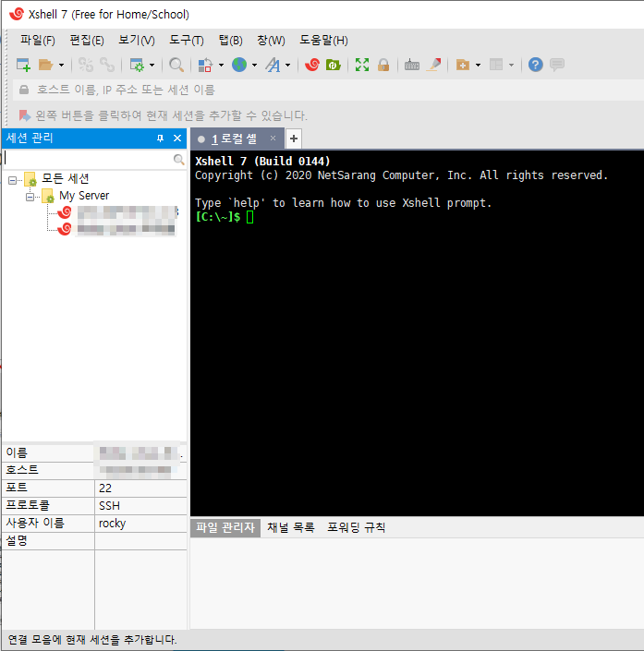Open the dropdown arrow beside Open folder
The image size is (644, 651).
(61, 66)
